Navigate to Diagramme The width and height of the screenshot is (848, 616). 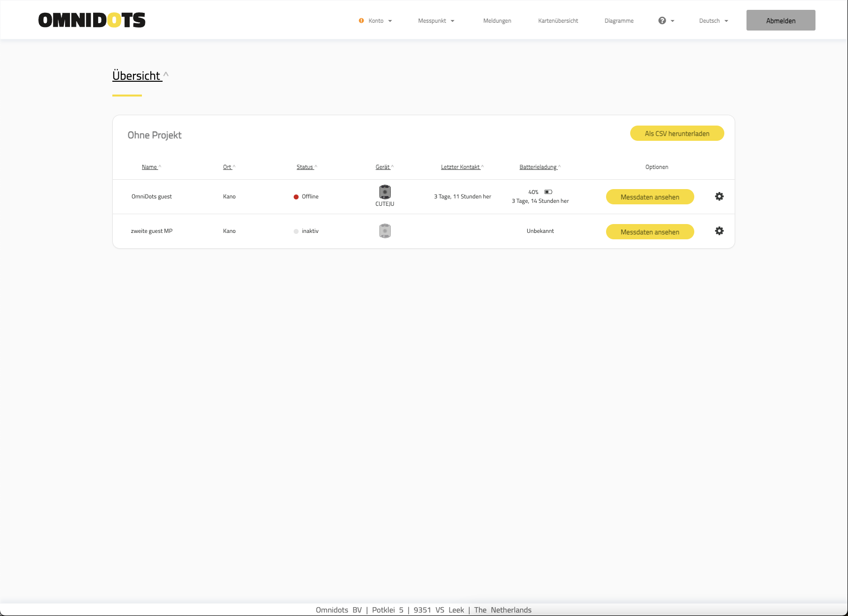619,21
